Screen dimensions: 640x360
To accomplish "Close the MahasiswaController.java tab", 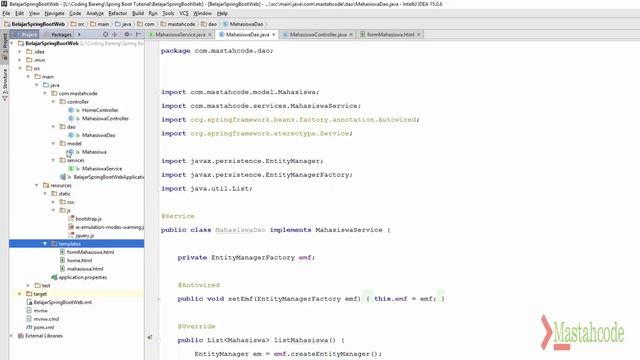I will pos(351,35).
